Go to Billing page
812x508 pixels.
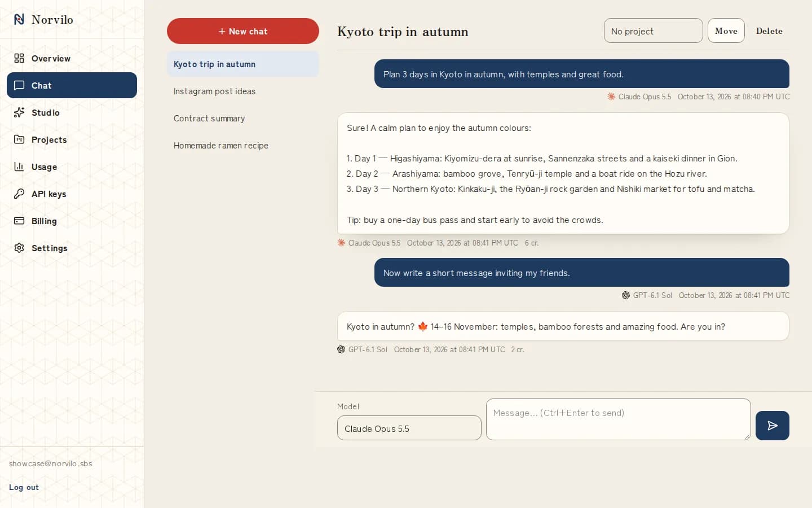tap(72, 221)
